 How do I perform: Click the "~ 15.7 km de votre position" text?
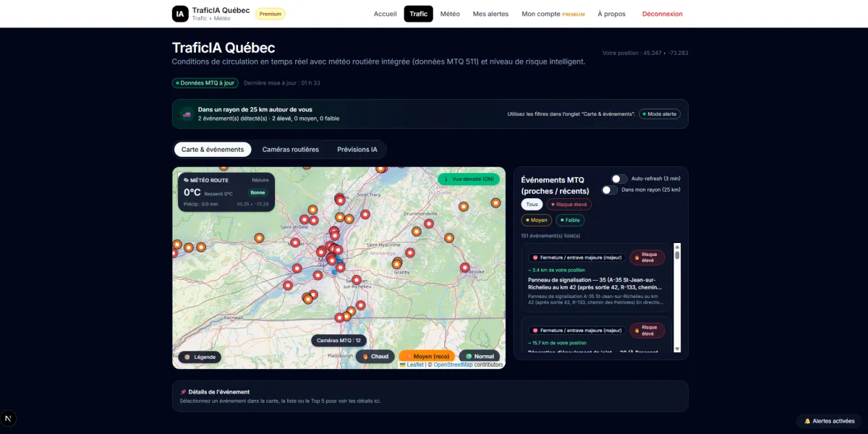tap(558, 343)
